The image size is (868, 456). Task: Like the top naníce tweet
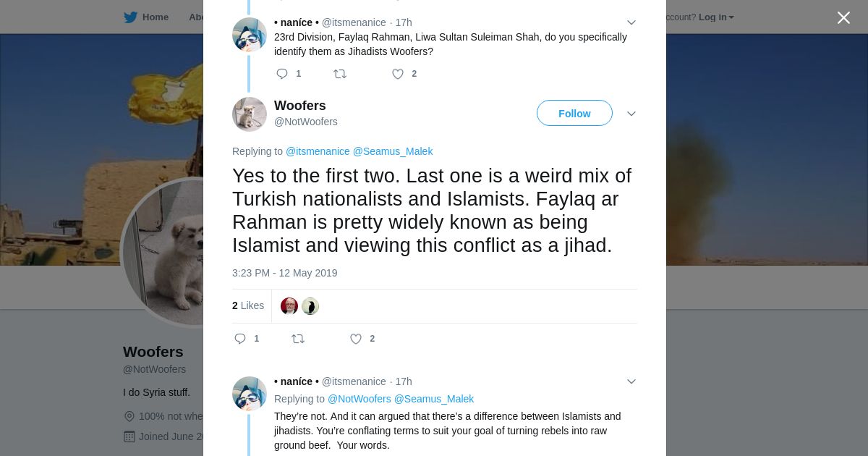coord(398,74)
